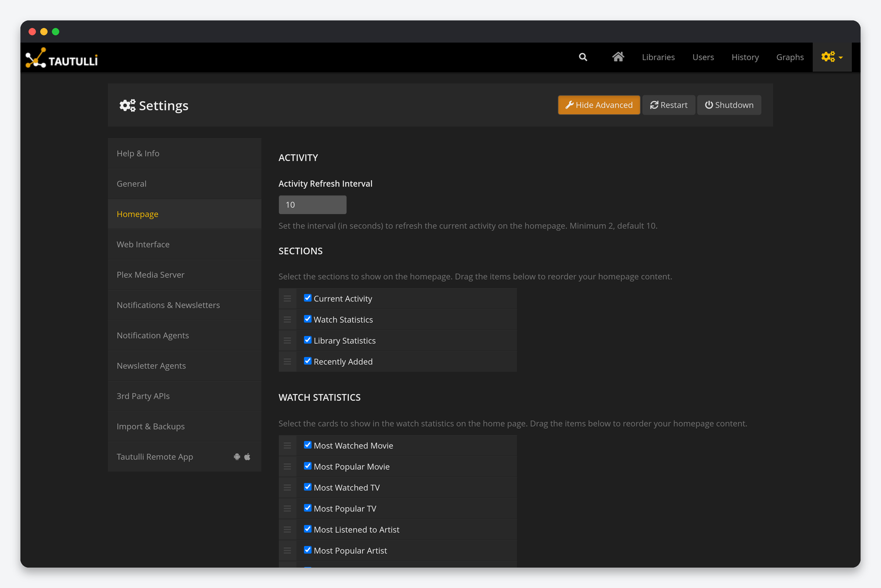Toggle Most Watched TV checkbox
The height and width of the screenshot is (588, 881).
point(307,487)
